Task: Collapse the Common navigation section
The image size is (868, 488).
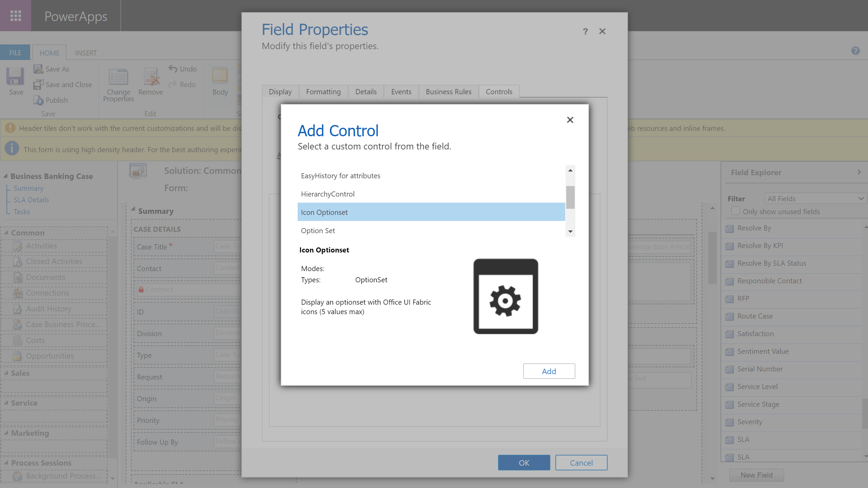Action: pyautogui.click(x=6, y=233)
